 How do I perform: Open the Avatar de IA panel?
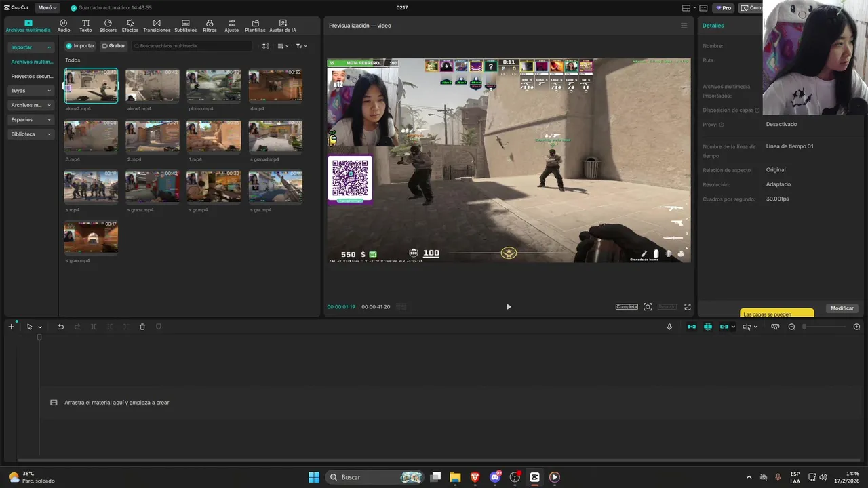pos(283,26)
